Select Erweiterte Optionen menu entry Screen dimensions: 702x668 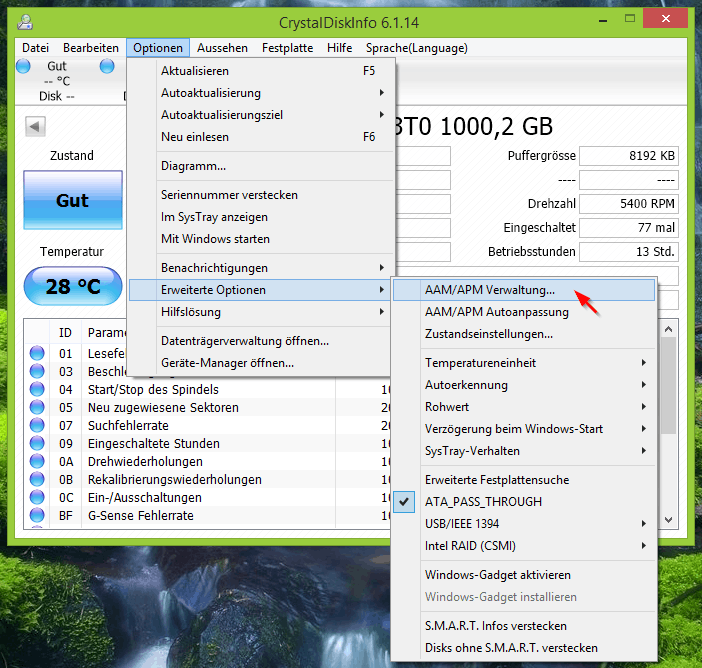tap(260, 290)
